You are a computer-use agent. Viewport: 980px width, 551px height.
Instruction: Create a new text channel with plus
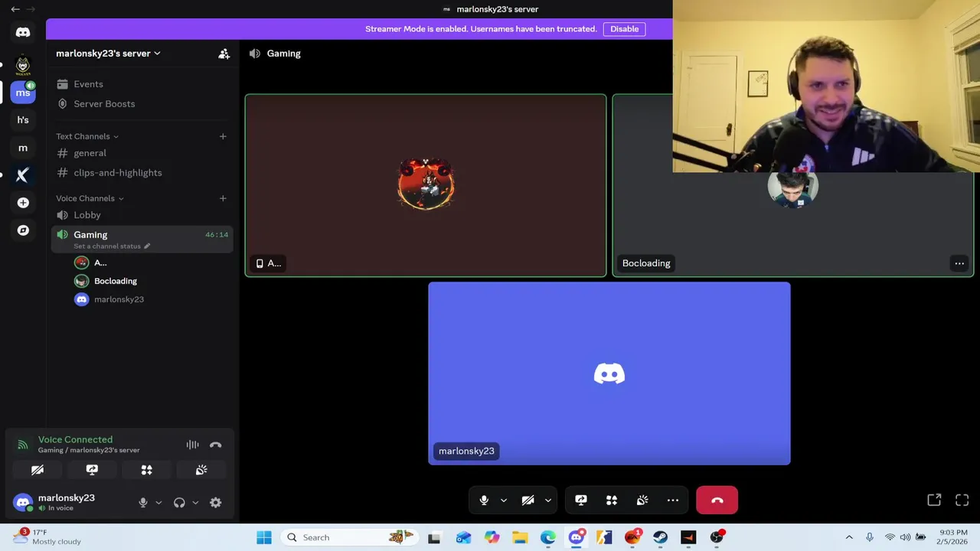[223, 136]
